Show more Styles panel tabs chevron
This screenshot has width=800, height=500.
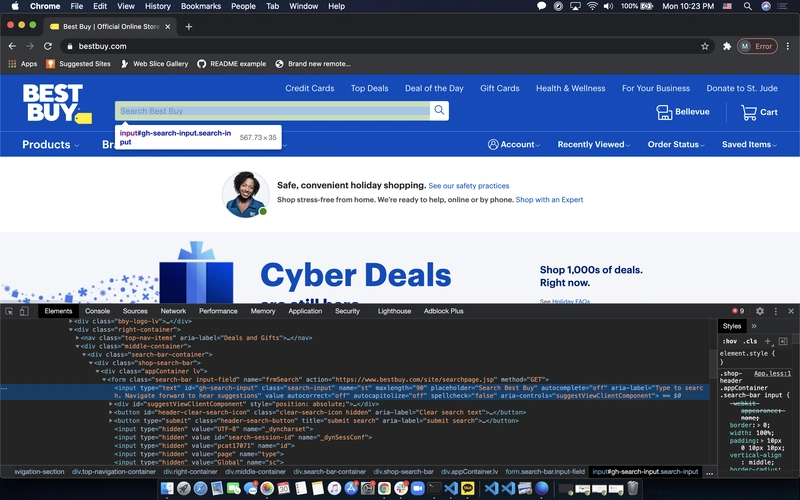[754, 326]
